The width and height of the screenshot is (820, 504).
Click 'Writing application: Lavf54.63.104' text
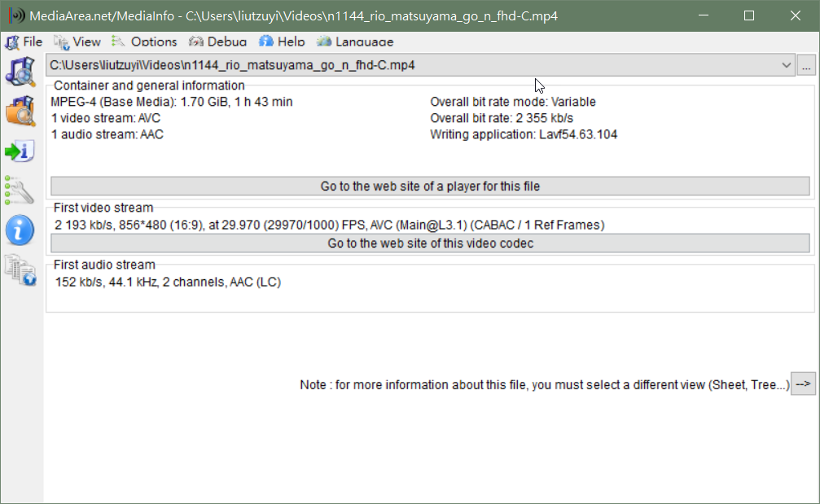click(x=524, y=134)
